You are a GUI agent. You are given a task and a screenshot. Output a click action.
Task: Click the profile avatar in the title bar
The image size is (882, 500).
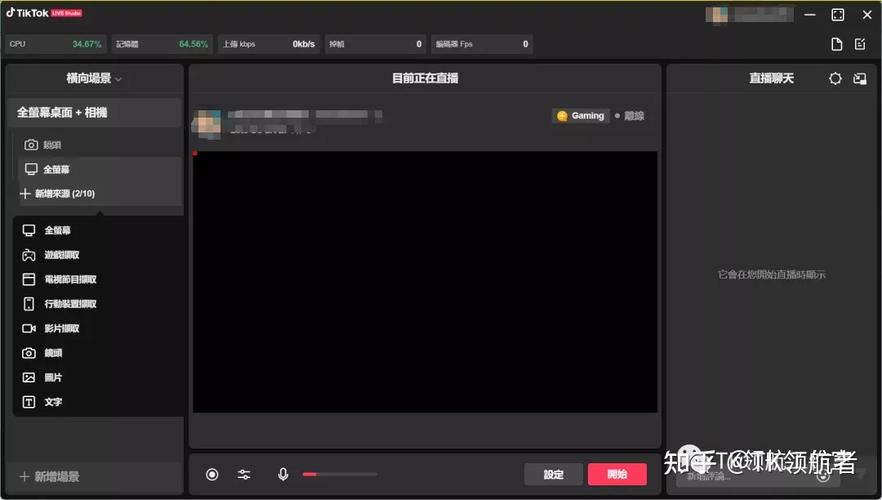pyautogui.click(x=717, y=15)
